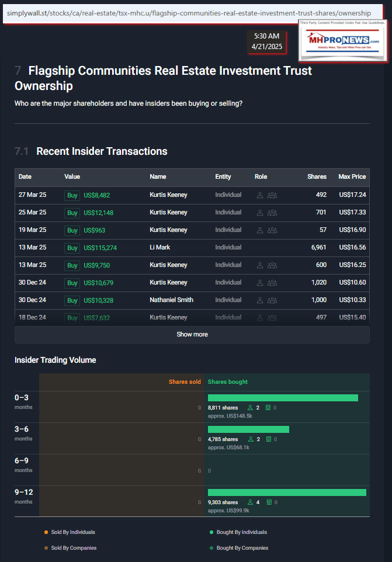Click Kurtis Keeney in 27 Mar 25 row
Image resolution: width=392 pixels, height=562 pixels.
tap(168, 195)
